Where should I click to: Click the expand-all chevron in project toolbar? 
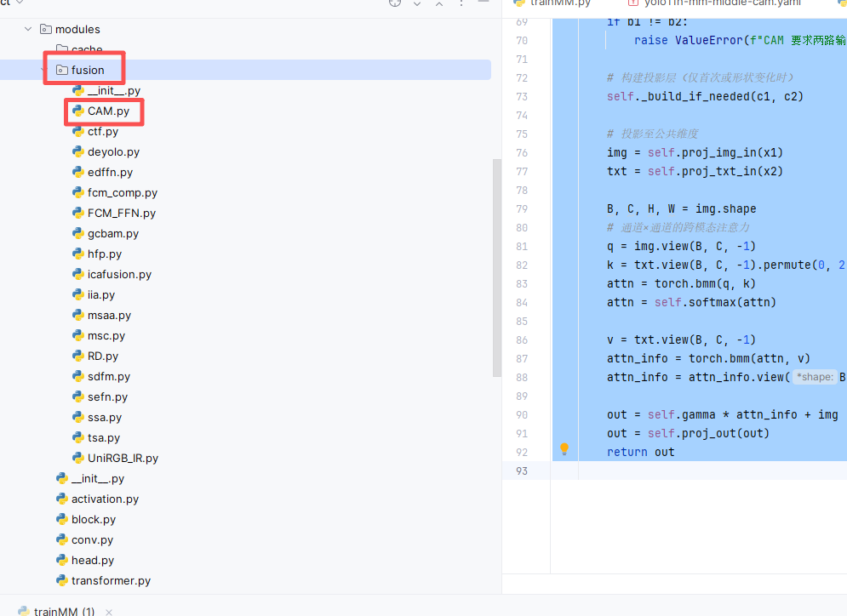[417, 3]
